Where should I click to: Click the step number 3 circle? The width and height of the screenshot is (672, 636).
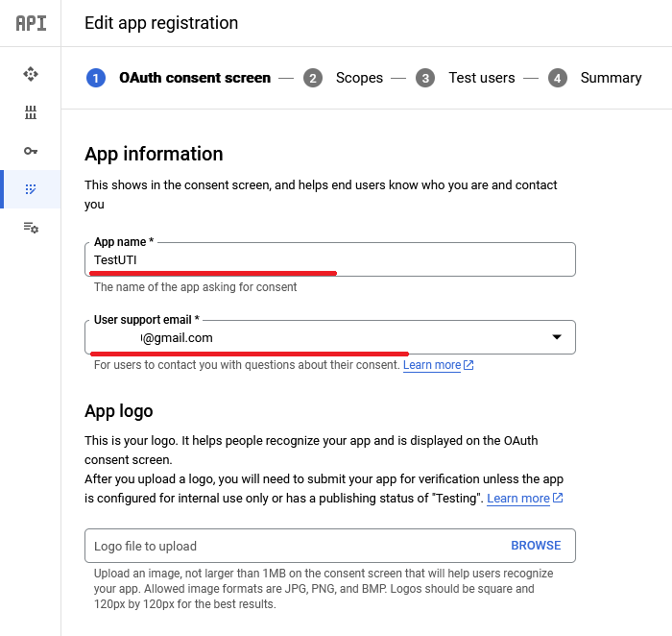[425, 78]
